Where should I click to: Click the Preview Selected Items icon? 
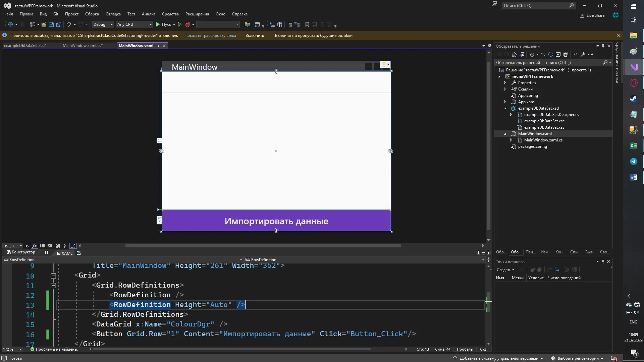click(591, 54)
